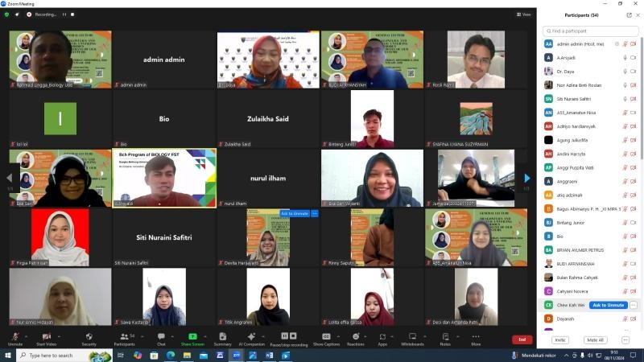Open the View layout menu

tap(524, 14)
